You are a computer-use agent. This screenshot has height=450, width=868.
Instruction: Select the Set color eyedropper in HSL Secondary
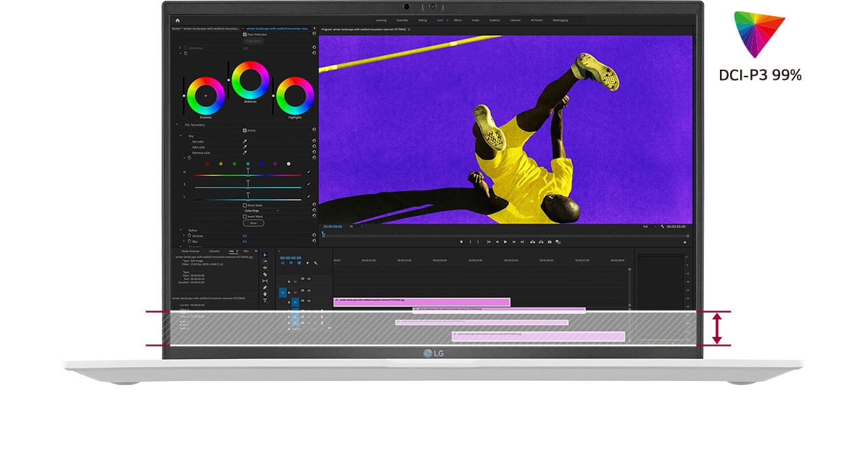pos(244,141)
